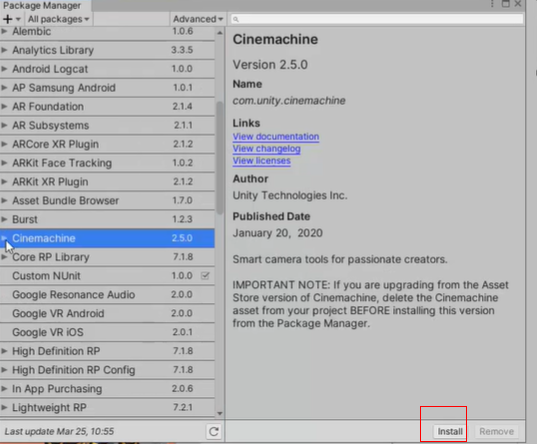537x444 pixels.
Task: Click the Custom NUnit installed checkmark
Action: pos(205,275)
